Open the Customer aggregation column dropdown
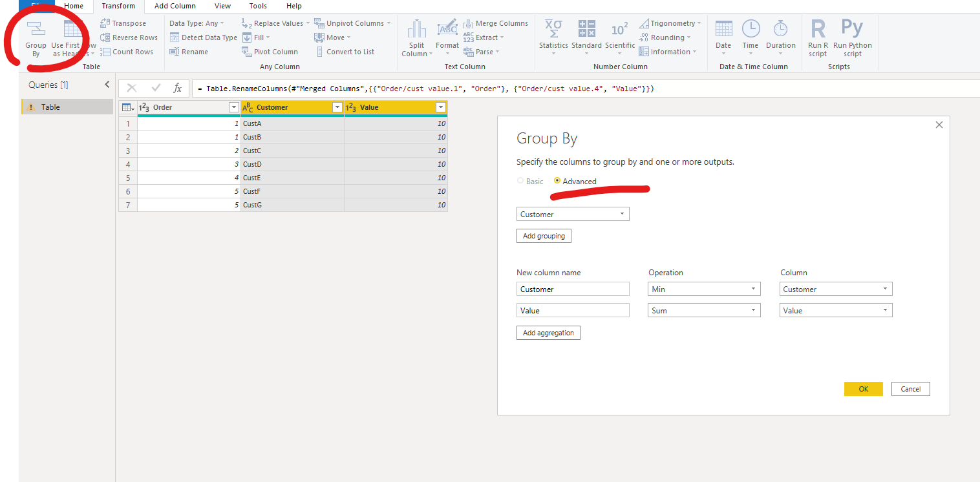 point(836,289)
